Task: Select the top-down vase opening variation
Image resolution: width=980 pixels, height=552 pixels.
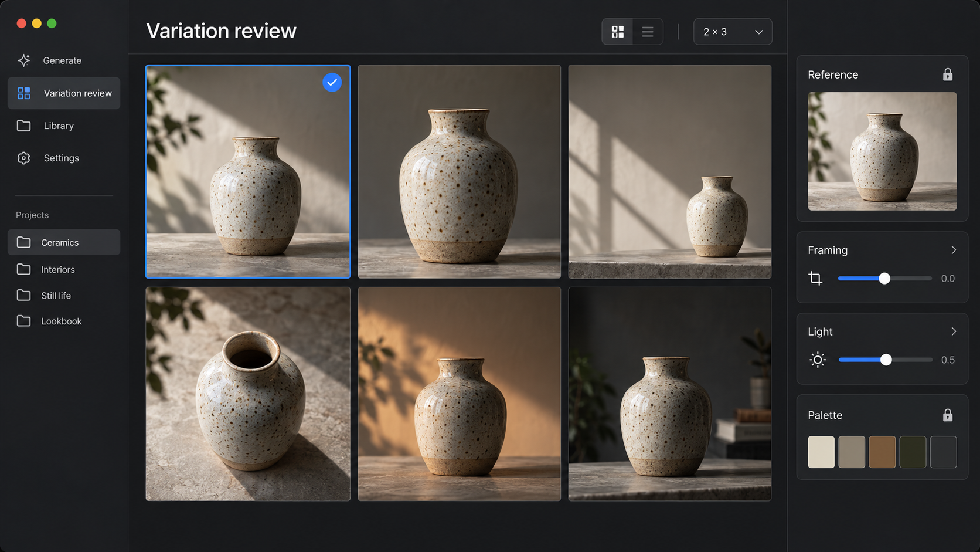Action: pos(248,394)
